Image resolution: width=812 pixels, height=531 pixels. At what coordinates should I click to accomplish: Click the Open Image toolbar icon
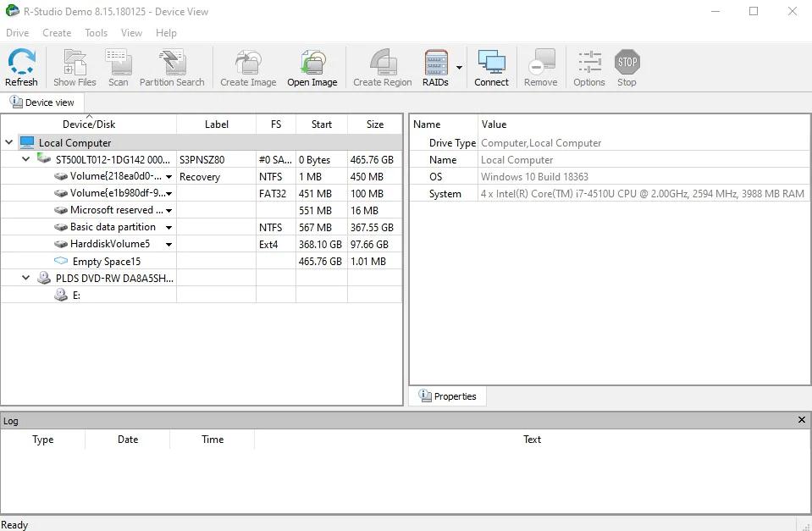coord(312,62)
